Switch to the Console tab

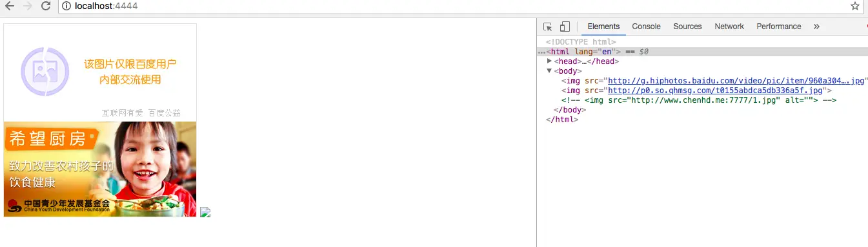tap(646, 27)
